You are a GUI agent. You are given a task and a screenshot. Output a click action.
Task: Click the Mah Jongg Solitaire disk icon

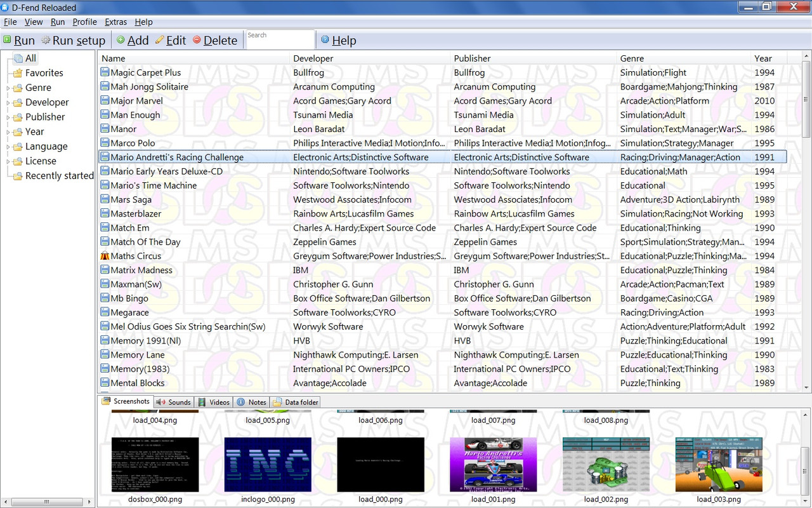[105, 86]
